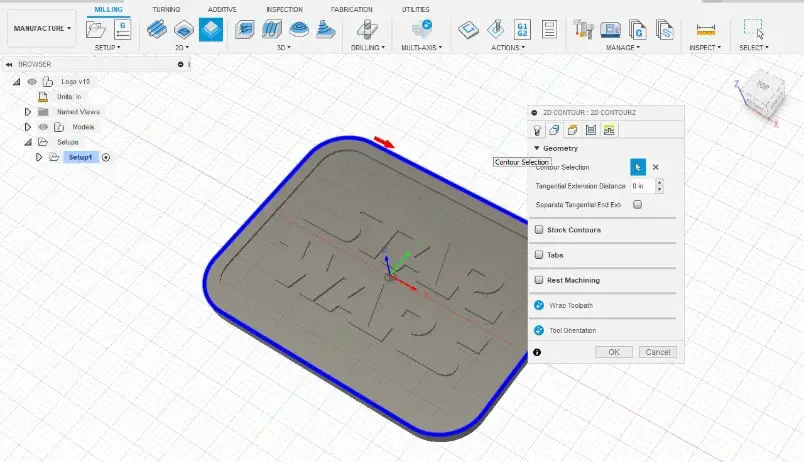
Task: Open the Template Library S icon
Action: tap(665, 29)
